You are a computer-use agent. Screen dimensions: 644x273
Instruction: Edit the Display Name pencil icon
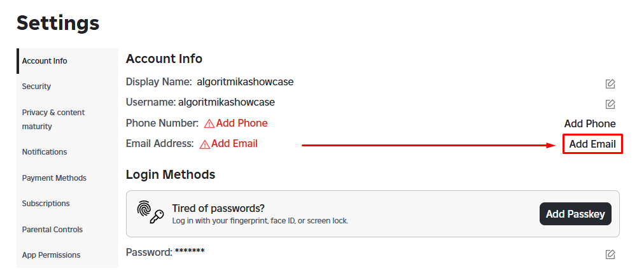tap(610, 84)
